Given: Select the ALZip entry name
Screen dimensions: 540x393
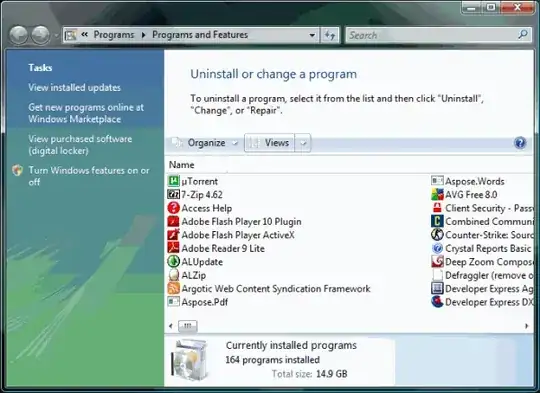Looking at the screenshot, I should (194, 275).
